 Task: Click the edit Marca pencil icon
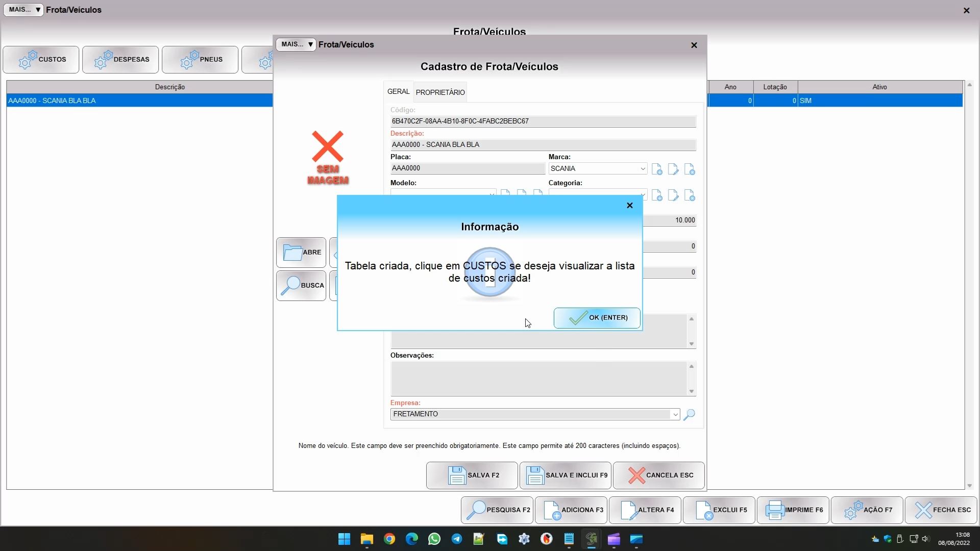click(673, 169)
